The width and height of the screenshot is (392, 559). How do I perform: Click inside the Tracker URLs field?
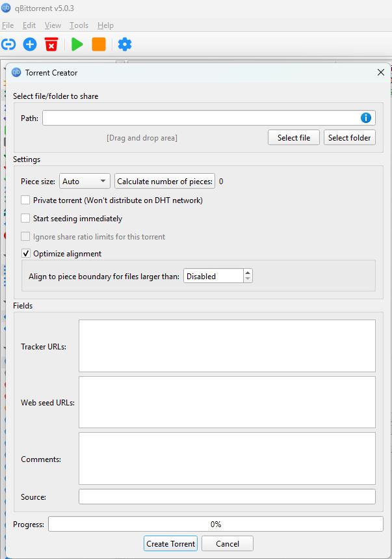(226, 345)
